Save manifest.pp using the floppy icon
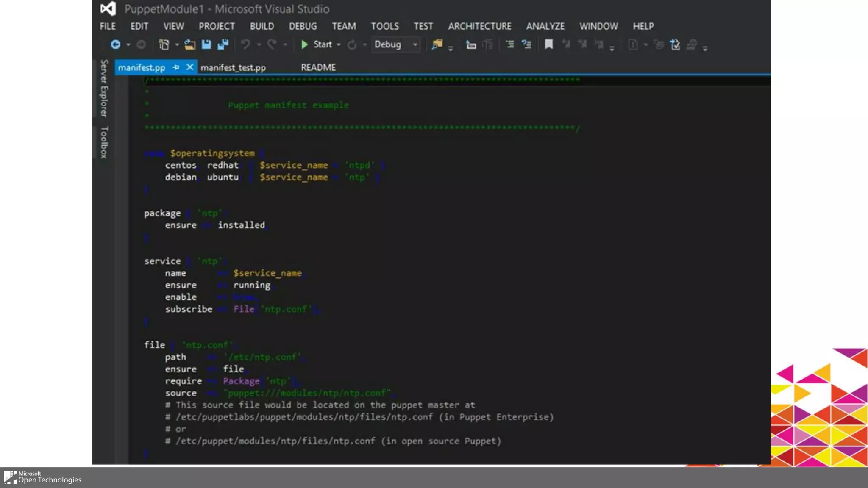 point(206,44)
